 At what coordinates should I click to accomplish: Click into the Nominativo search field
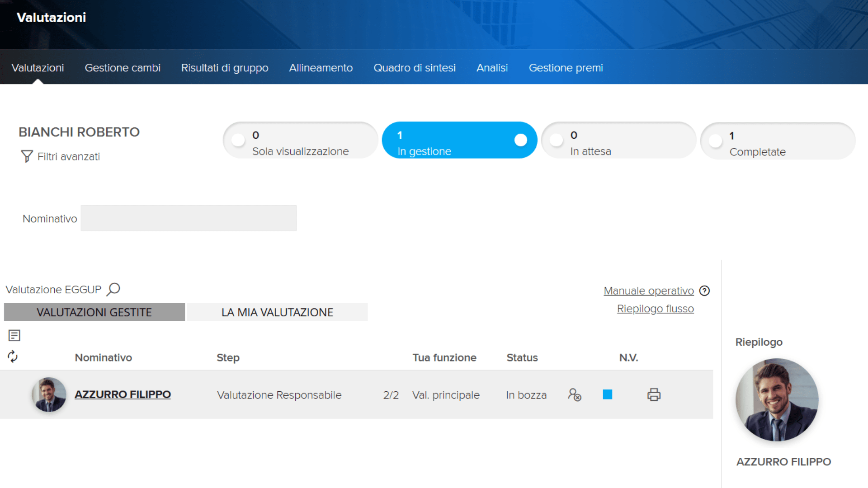[x=189, y=218]
